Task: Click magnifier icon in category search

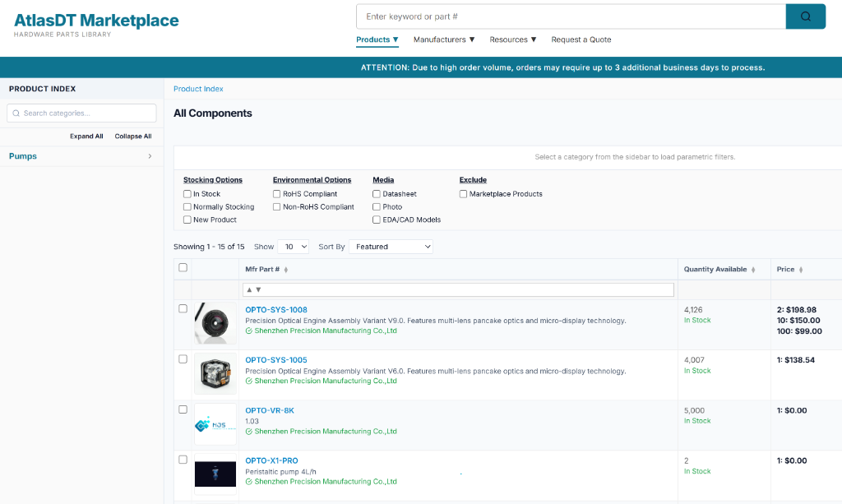Action: pyautogui.click(x=16, y=113)
